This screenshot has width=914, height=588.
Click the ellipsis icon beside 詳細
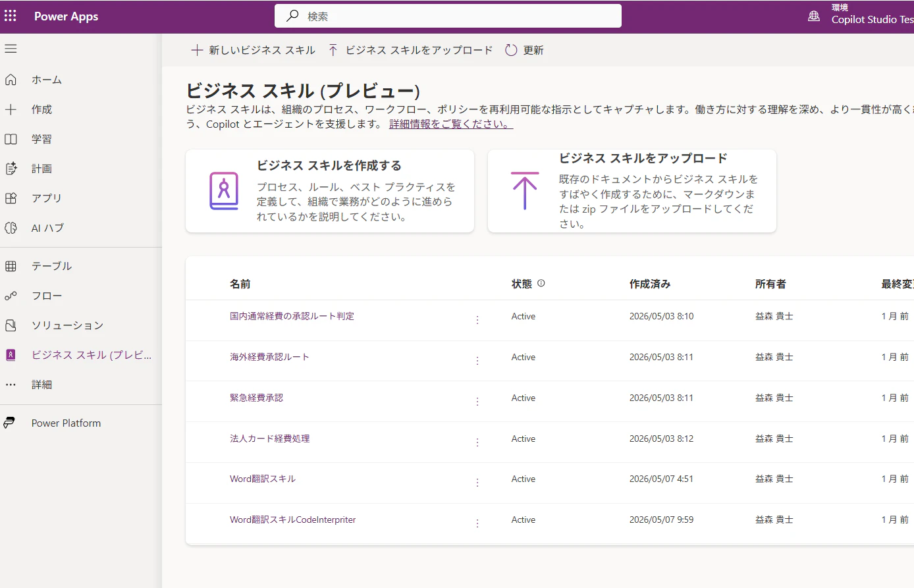click(x=11, y=385)
